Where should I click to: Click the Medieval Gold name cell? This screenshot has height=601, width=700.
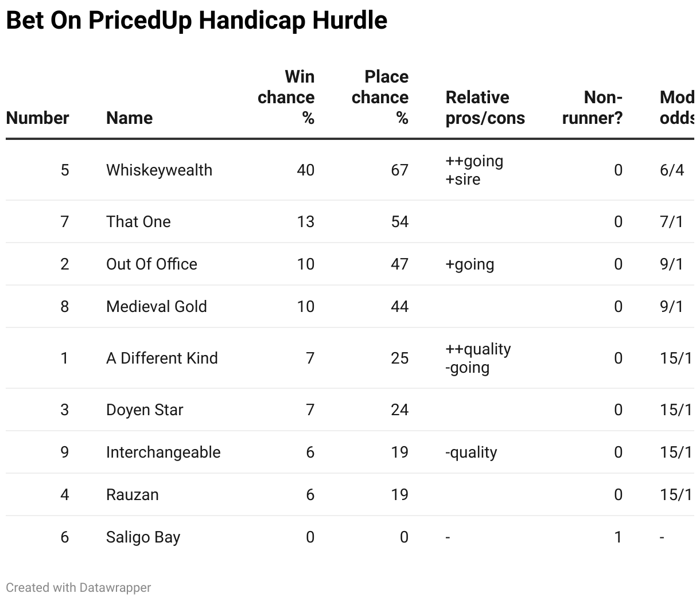click(x=156, y=307)
